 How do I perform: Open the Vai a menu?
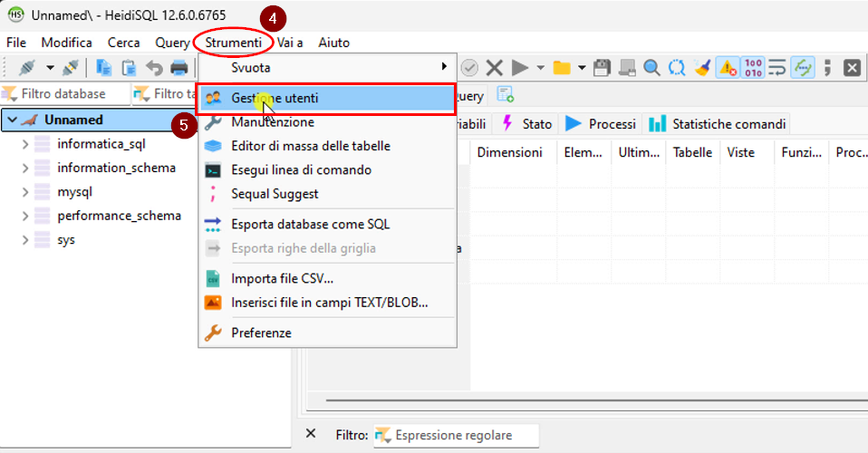290,43
